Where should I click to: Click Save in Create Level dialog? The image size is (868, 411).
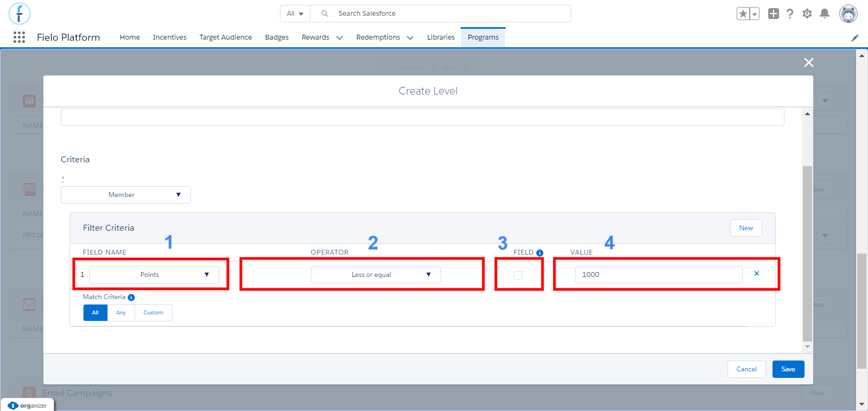[x=788, y=369]
